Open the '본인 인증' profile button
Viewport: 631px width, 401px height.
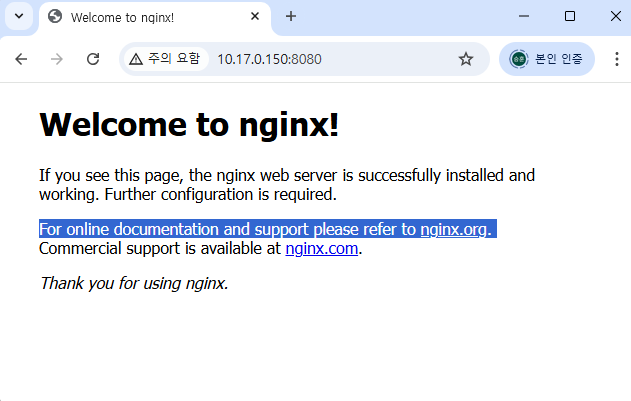point(546,59)
